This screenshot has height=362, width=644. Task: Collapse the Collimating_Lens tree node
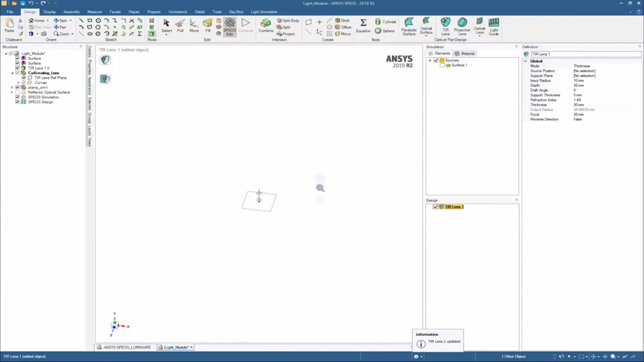coord(12,73)
